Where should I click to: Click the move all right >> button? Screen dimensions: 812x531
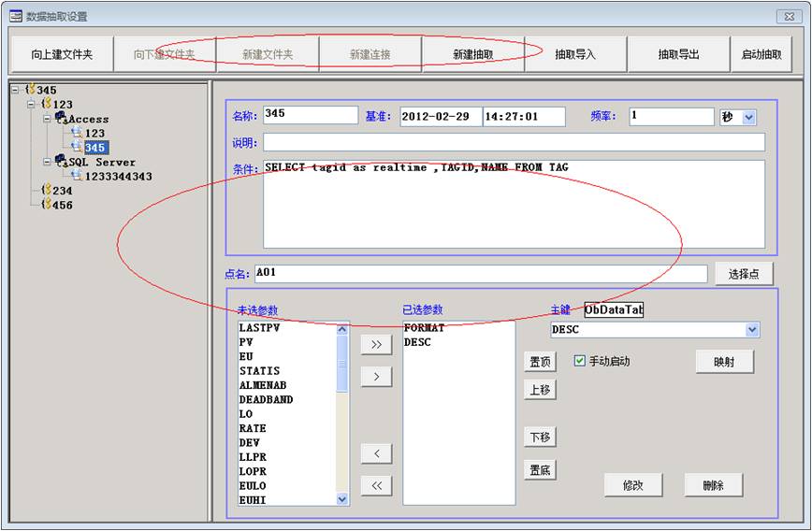[x=376, y=344]
